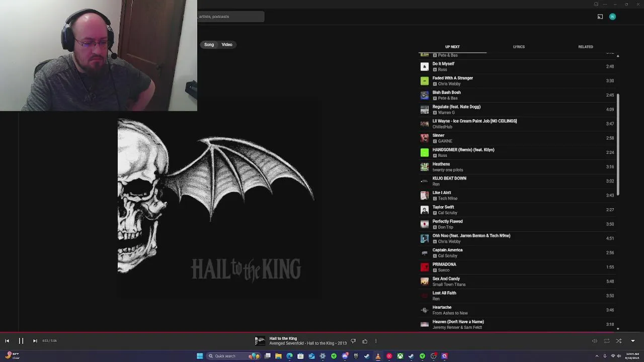Viewport: 644px width, 362px height.
Task: Play PRIMADONNA by Sueco
Action: 517,267
